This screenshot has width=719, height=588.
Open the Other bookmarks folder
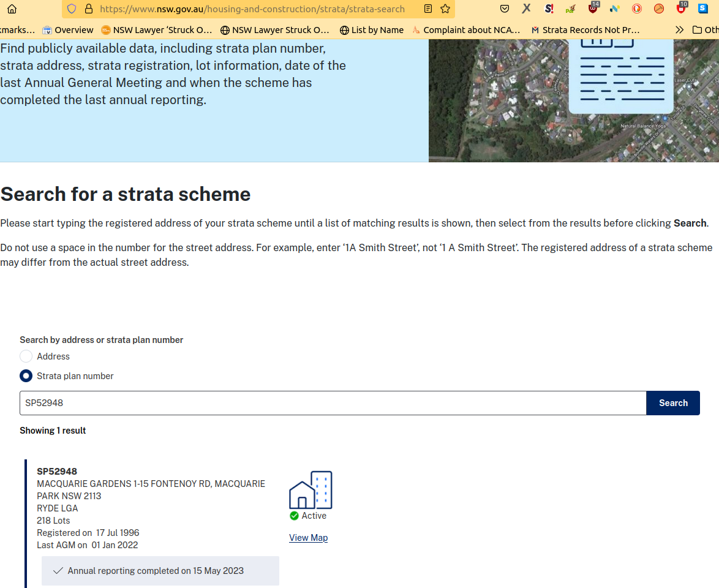[x=706, y=30]
